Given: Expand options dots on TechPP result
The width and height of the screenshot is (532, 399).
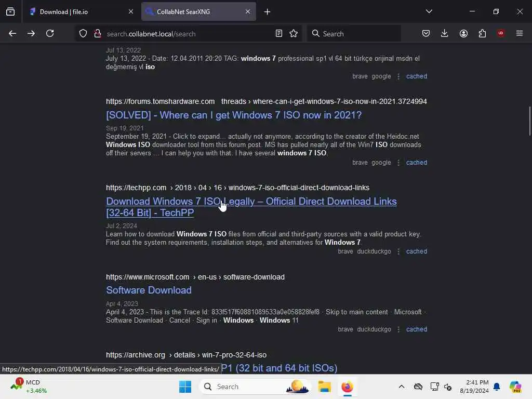Looking at the screenshot, I should pos(398,251).
